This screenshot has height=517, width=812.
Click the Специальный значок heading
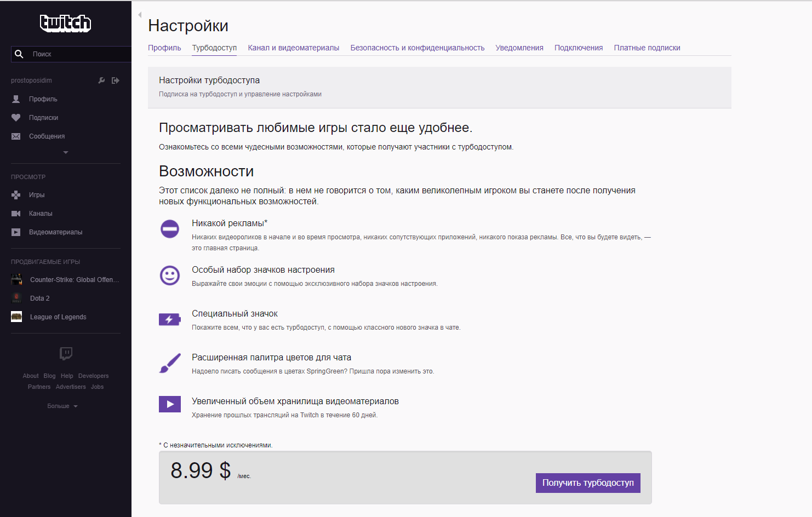click(x=235, y=314)
